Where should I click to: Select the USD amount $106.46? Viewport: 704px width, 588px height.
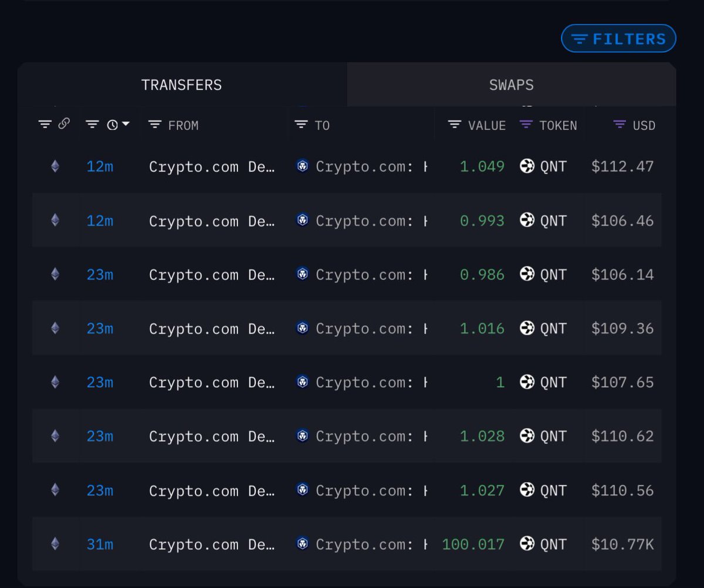pyautogui.click(x=622, y=221)
